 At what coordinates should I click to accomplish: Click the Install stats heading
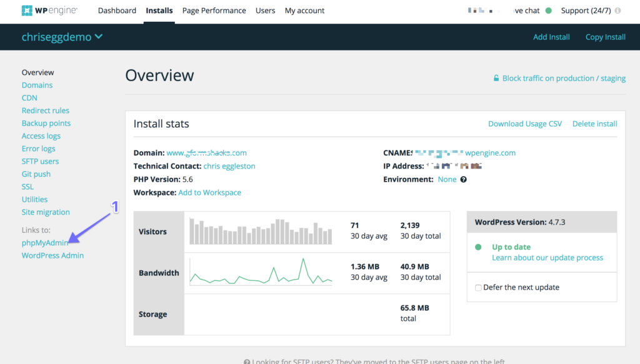(x=161, y=124)
